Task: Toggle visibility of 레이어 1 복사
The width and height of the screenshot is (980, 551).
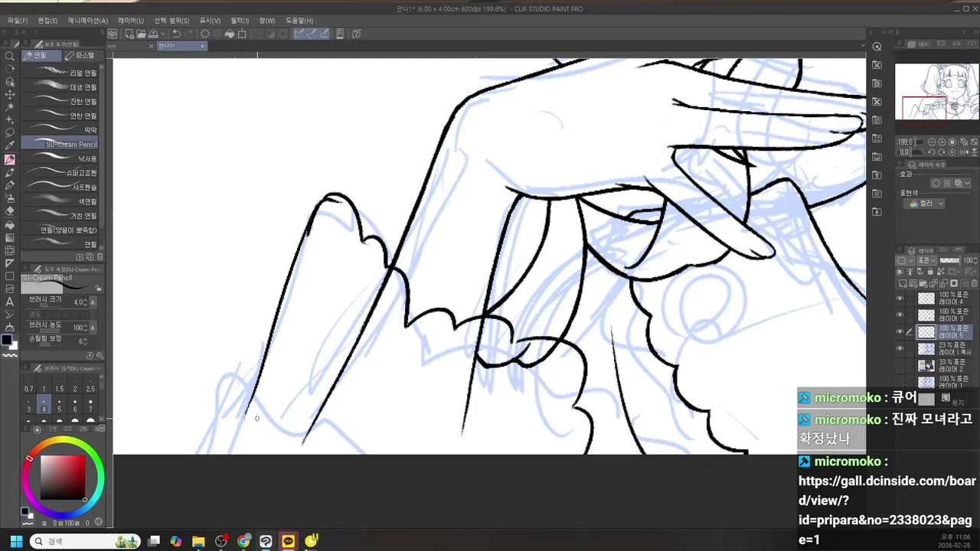Action: coord(900,348)
